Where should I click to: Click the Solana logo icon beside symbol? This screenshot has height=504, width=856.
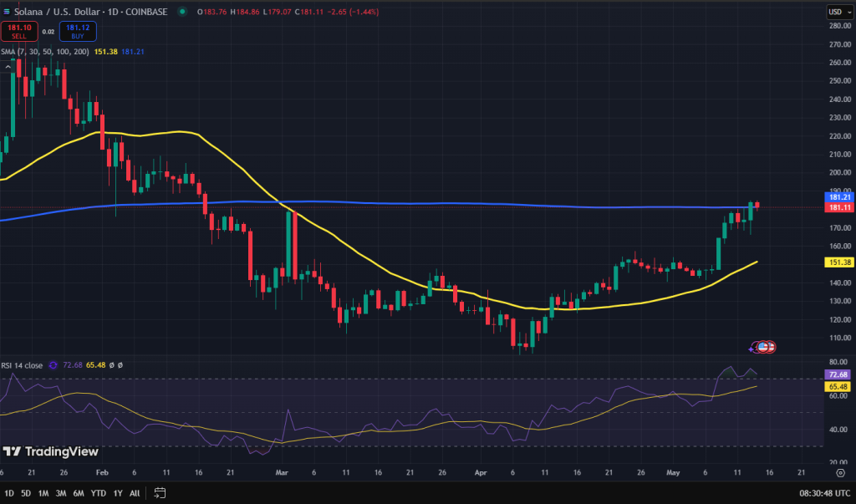[7, 12]
